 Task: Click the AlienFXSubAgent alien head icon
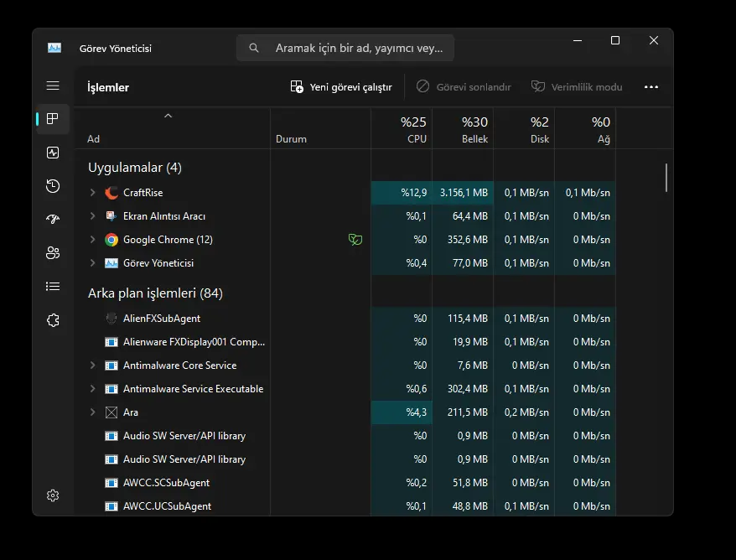click(x=111, y=319)
